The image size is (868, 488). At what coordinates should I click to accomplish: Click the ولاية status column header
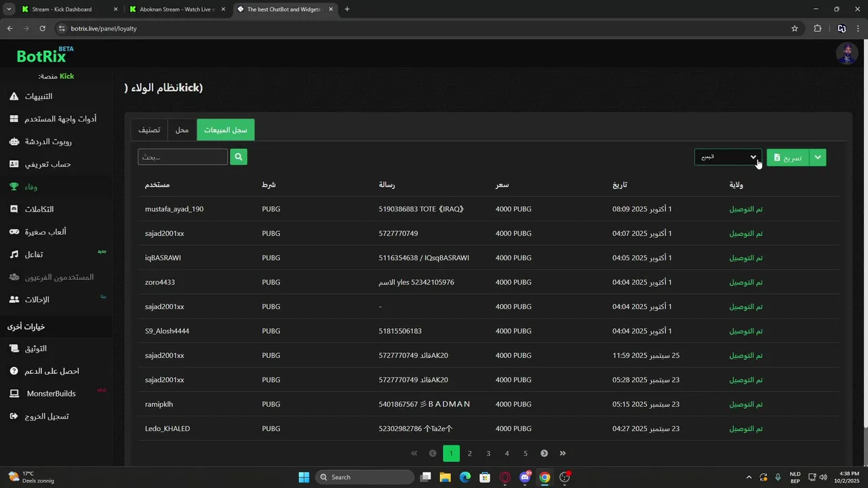point(736,184)
